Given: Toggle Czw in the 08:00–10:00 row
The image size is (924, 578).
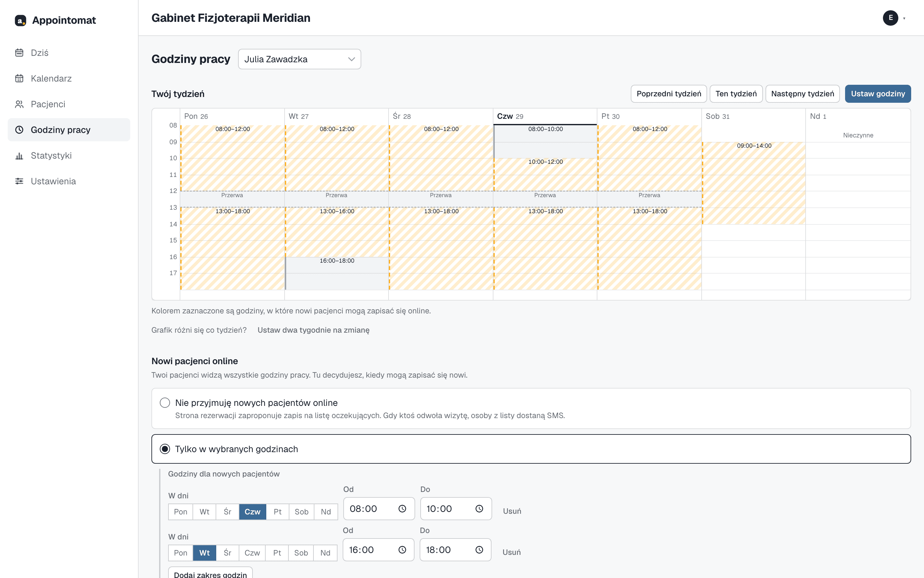Looking at the screenshot, I should point(252,512).
